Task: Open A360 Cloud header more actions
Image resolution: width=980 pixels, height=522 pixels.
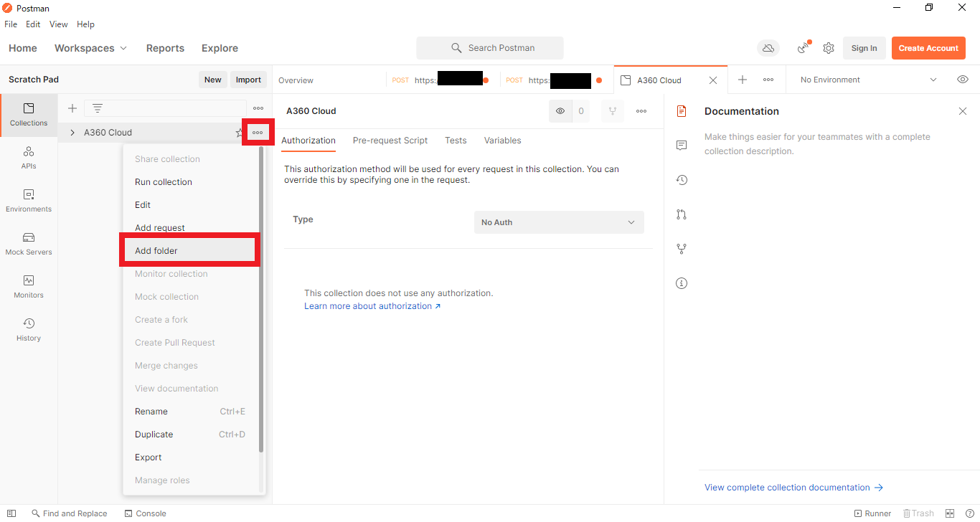Action: (641, 111)
